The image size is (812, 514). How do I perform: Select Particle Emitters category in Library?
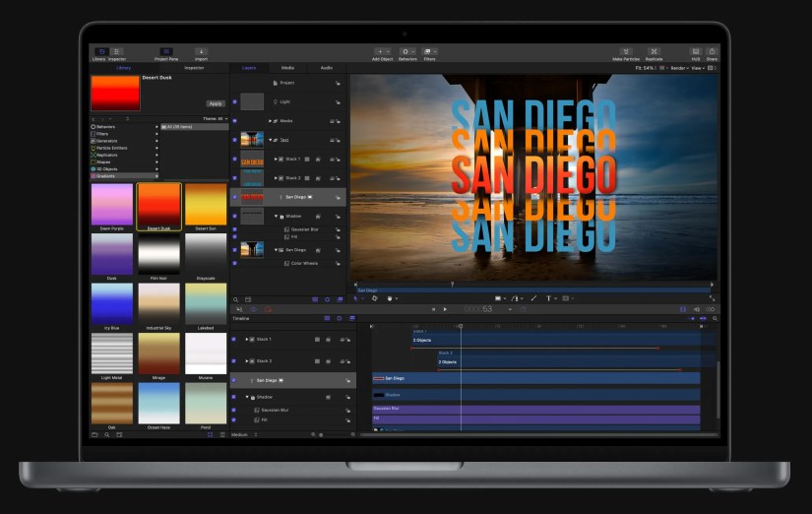(x=124, y=148)
